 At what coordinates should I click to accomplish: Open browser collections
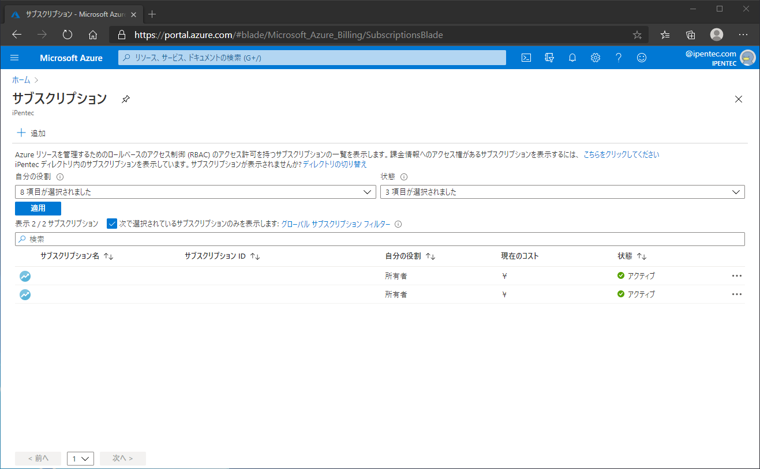pyautogui.click(x=690, y=35)
